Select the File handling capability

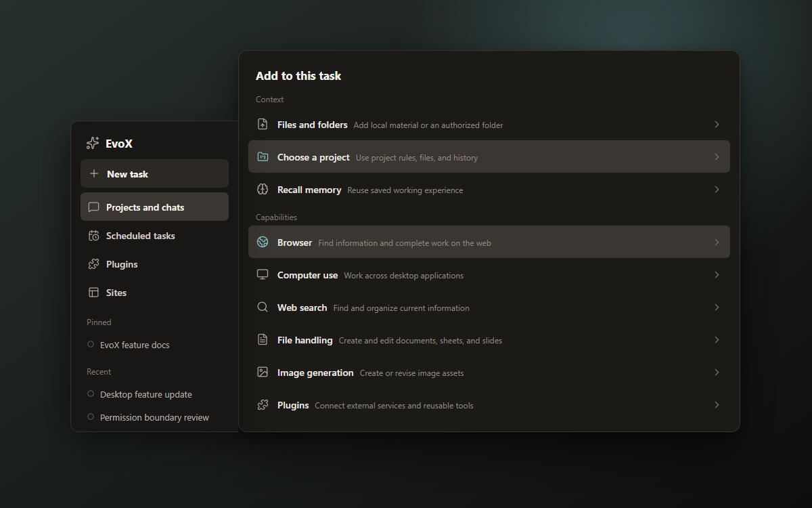489,339
